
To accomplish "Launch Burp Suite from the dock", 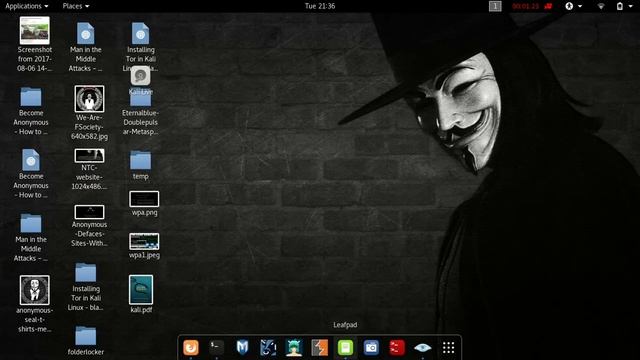I will point(320,348).
